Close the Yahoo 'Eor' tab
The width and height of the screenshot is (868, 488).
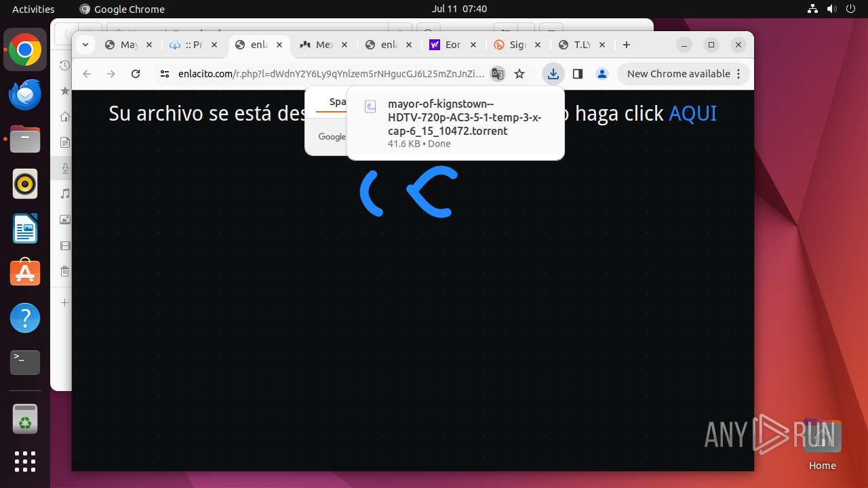click(474, 45)
